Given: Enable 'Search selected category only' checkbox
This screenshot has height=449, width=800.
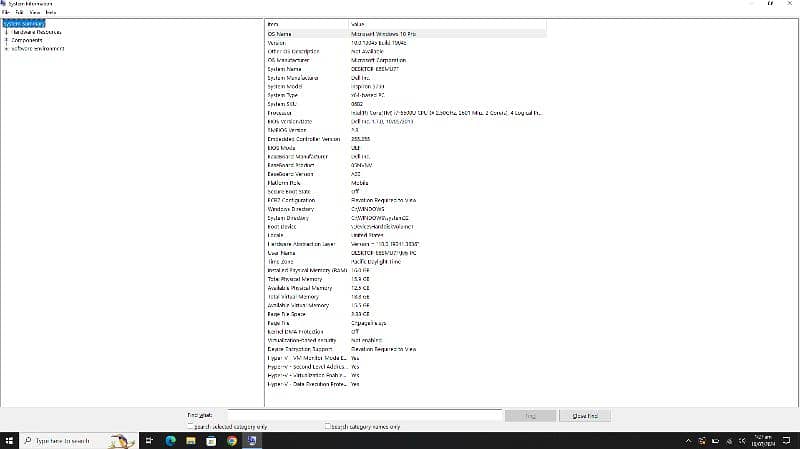Looking at the screenshot, I should (x=190, y=426).
